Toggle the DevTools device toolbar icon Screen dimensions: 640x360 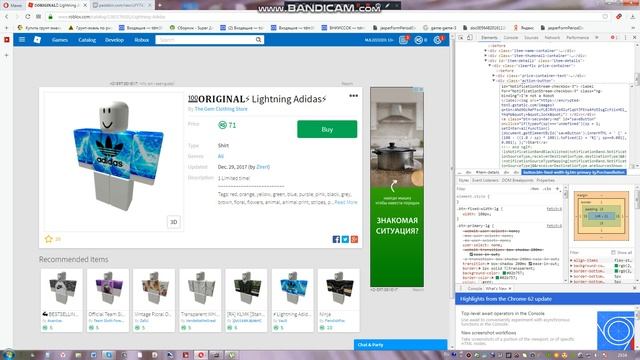(470, 38)
